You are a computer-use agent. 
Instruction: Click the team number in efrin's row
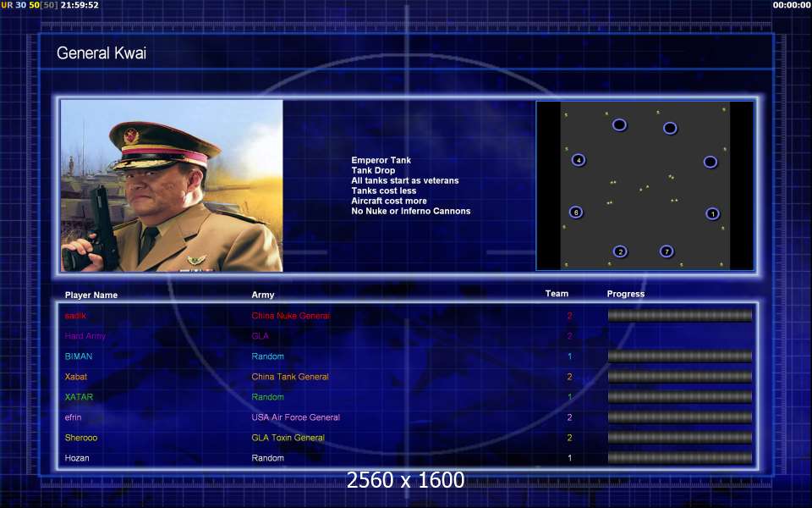pyautogui.click(x=569, y=417)
